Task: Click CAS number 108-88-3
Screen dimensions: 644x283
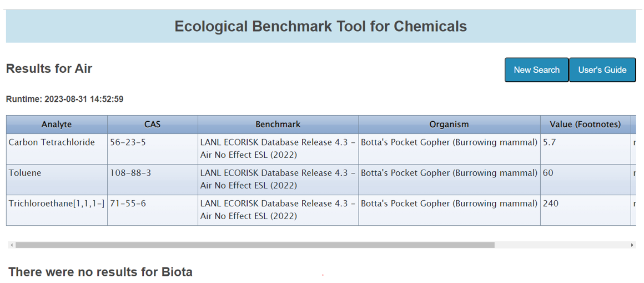Action: [x=130, y=173]
